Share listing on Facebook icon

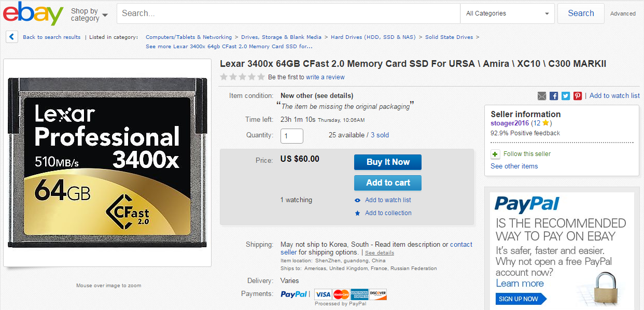554,96
